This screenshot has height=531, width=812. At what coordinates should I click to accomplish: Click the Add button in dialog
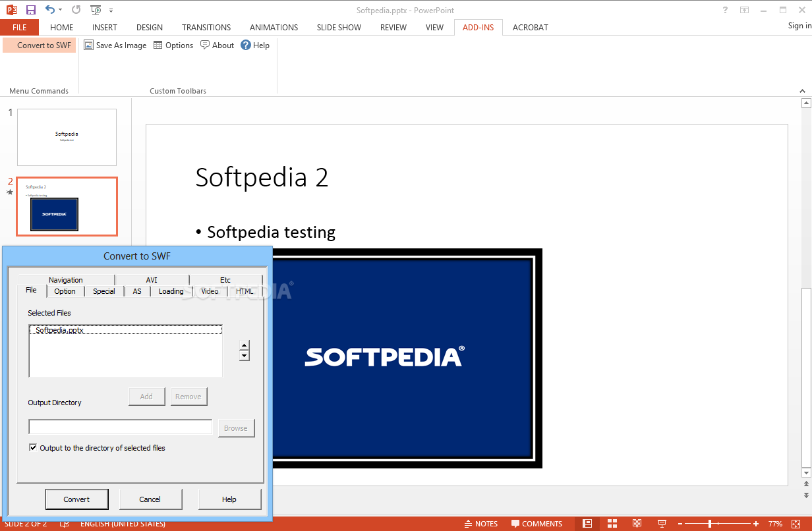(x=146, y=397)
